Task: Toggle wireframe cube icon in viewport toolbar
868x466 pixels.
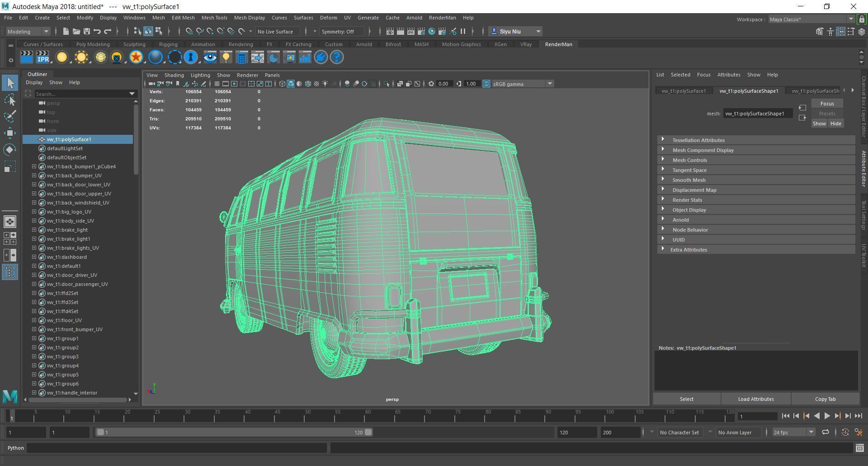Action: point(282,84)
